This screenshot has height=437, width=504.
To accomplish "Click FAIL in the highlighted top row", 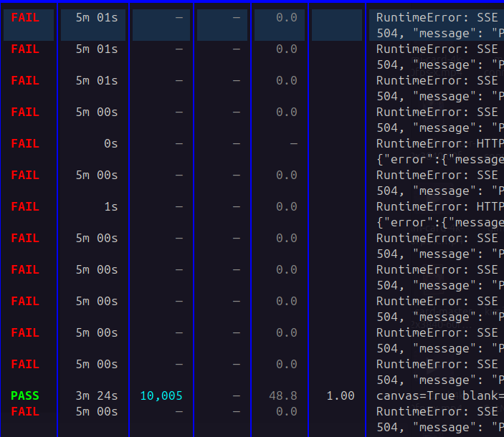I will [x=25, y=17].
